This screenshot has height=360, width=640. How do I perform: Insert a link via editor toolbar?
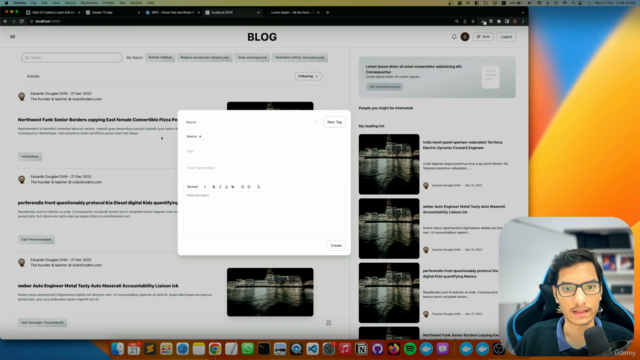coord(233,187)
